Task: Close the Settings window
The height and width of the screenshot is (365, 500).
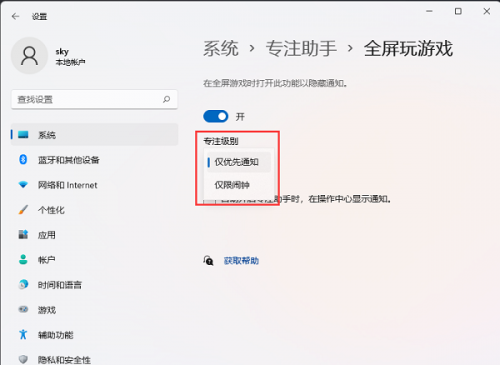Action: [487, 11]
